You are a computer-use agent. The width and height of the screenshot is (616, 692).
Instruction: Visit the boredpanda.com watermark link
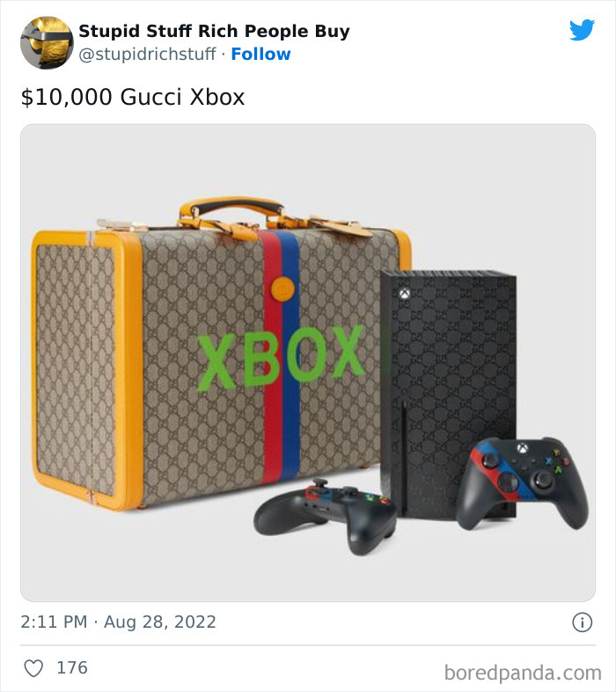[x=523, y=674]
